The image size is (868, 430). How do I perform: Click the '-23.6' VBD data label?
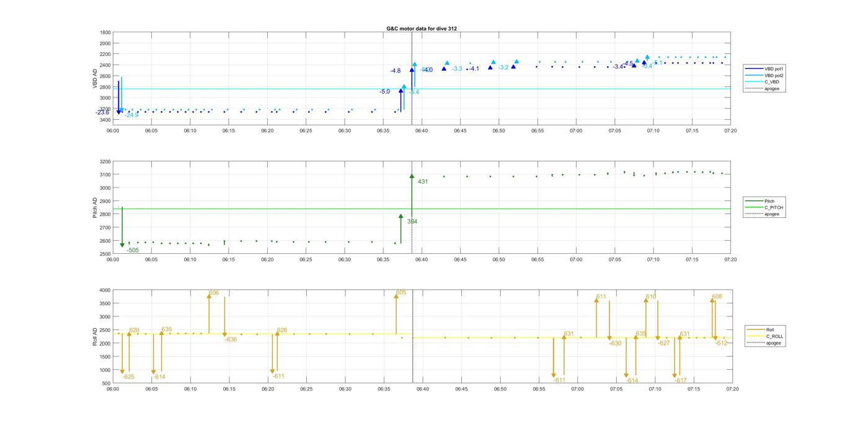(102, 112)
